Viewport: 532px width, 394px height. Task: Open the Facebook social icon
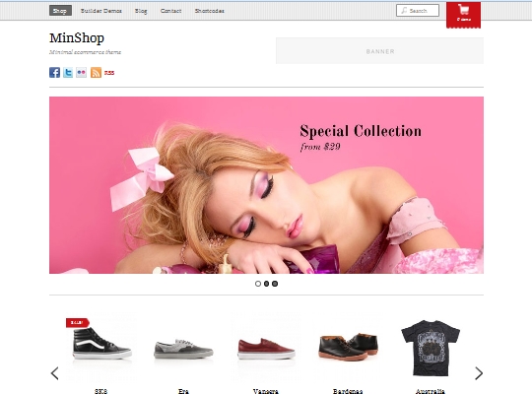coord(54,72)
